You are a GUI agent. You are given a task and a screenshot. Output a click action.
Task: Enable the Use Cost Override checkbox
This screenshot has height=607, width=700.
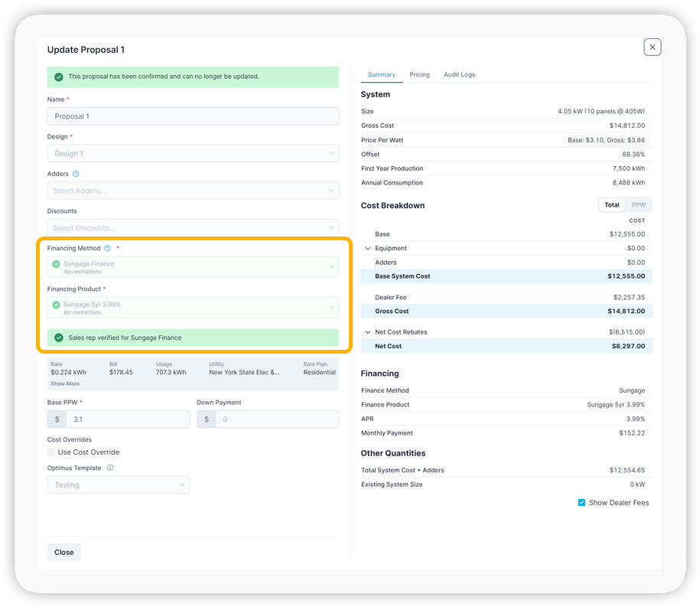pos(51,452)
